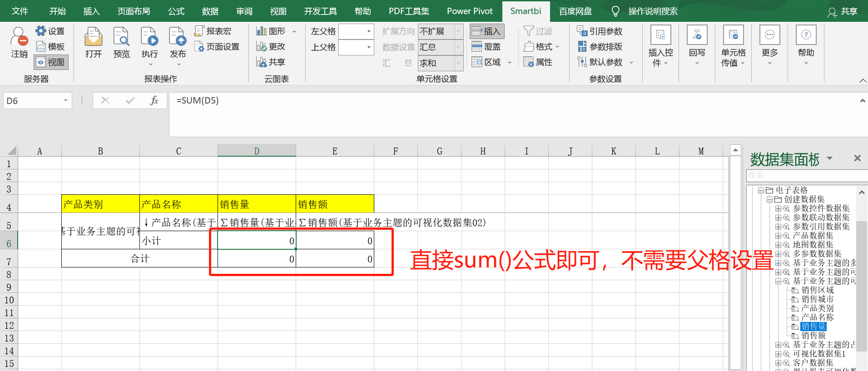The width and height of the screenshot is (868, 371).
Task: Switch to the 公式 formulas tab
Action: tap(176, 11)
